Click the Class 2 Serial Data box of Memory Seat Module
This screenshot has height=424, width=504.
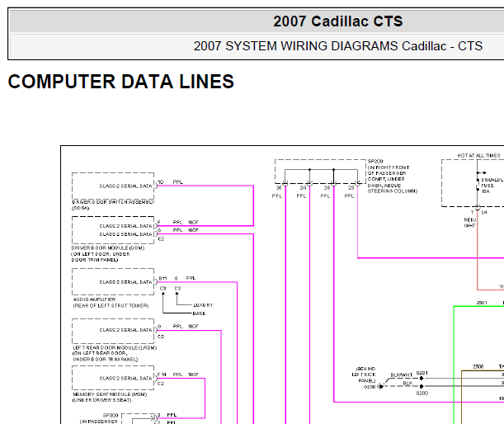[113, 378]
